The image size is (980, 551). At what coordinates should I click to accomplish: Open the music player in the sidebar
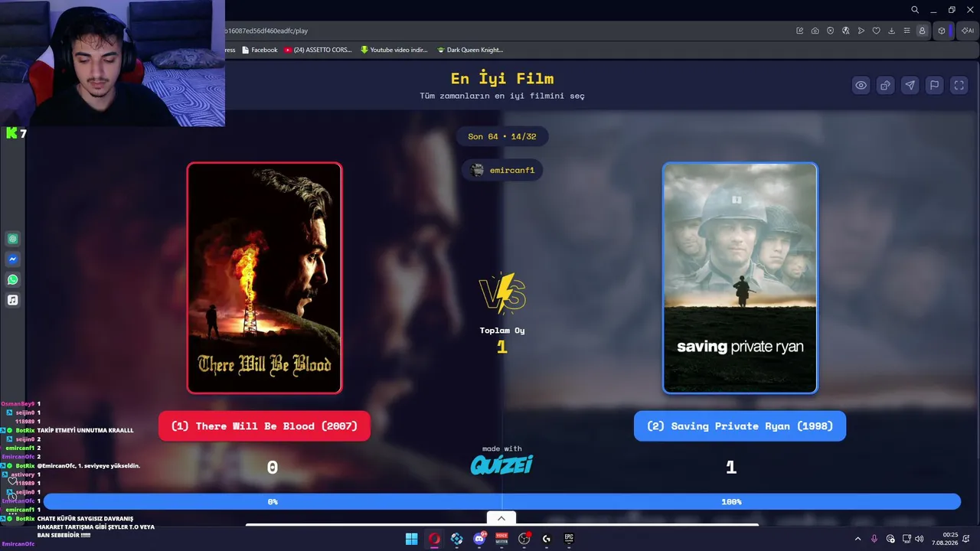click(x=13, y=300)
